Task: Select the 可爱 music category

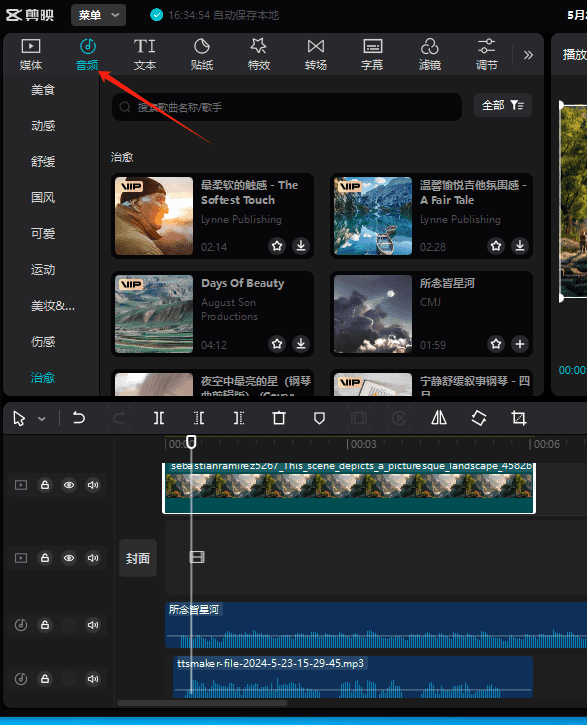Action: point(43,233)
